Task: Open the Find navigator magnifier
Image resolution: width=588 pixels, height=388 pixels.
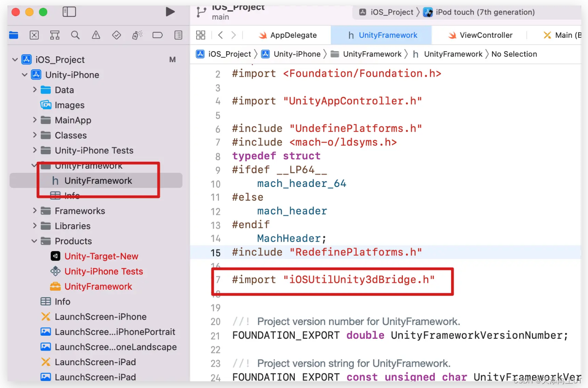Action: pyautogui.click(x=75, y=35)
